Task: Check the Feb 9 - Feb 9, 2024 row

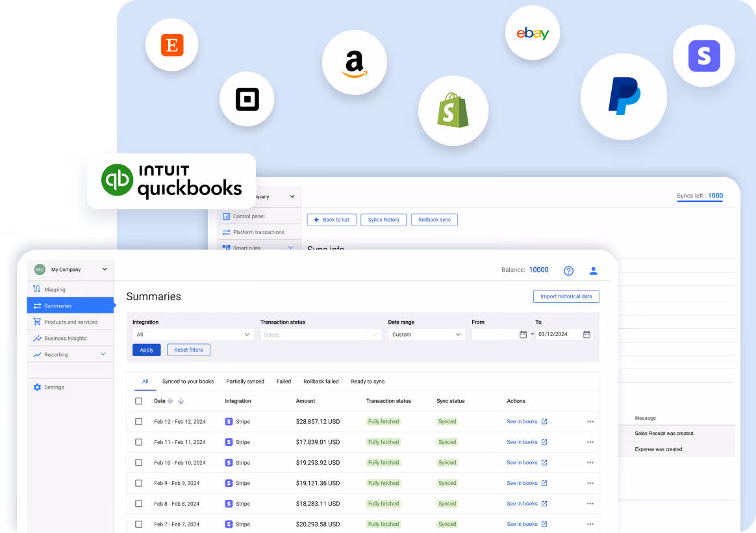Action: tap(139, 483)
